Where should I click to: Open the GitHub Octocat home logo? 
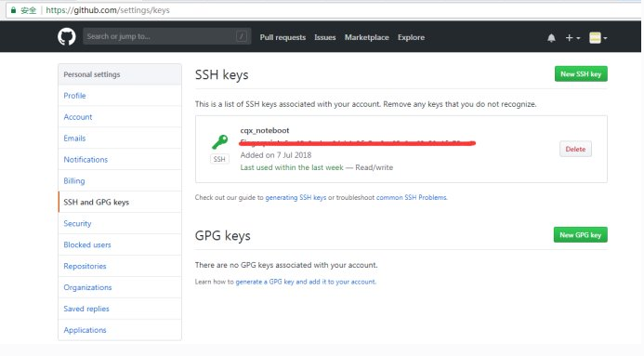[x=67, y=37]
